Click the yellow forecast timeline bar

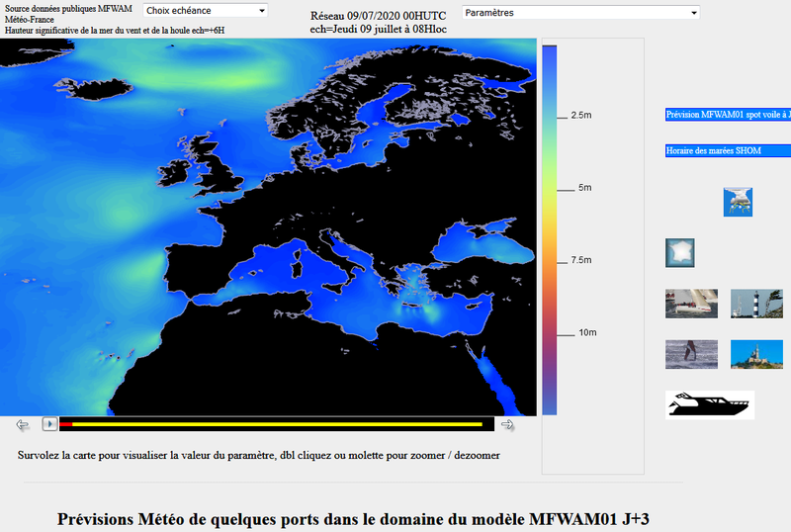tap(277, 424)
